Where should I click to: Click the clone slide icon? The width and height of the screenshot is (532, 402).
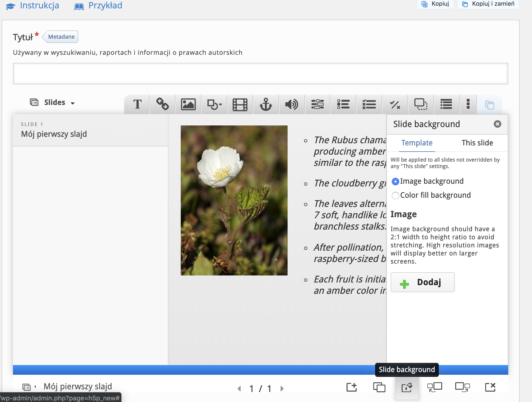coord(379,387)
